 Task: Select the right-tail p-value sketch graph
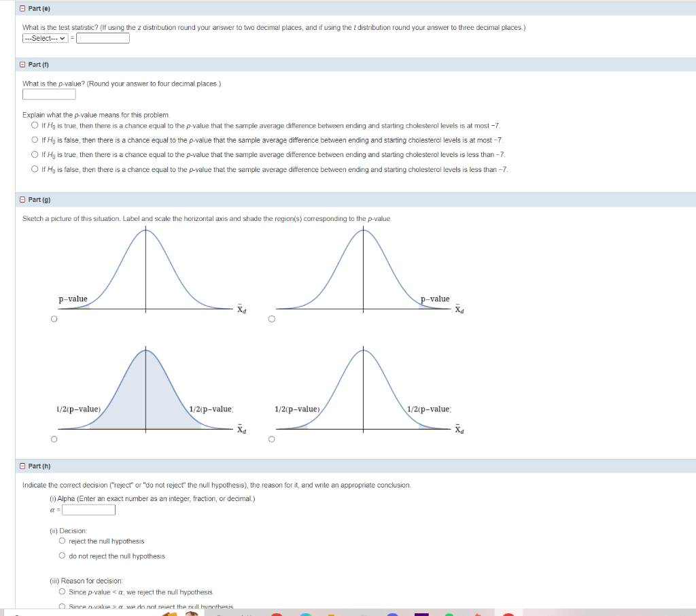(272, 318)
